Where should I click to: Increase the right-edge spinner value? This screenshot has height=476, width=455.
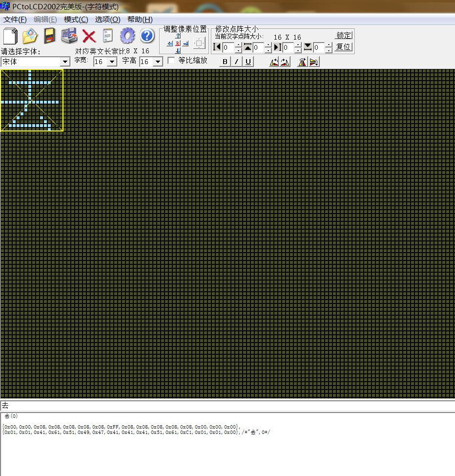tap(298, 44)
